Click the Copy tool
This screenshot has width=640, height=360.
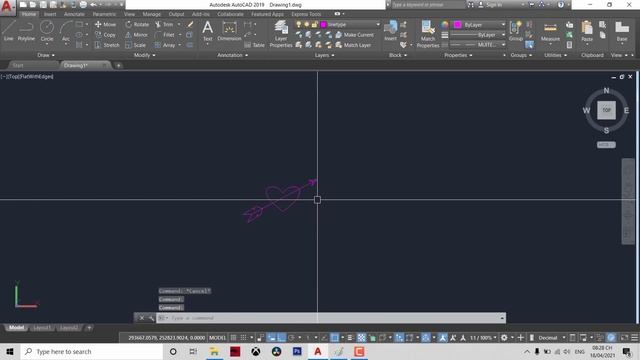[105, 35]
